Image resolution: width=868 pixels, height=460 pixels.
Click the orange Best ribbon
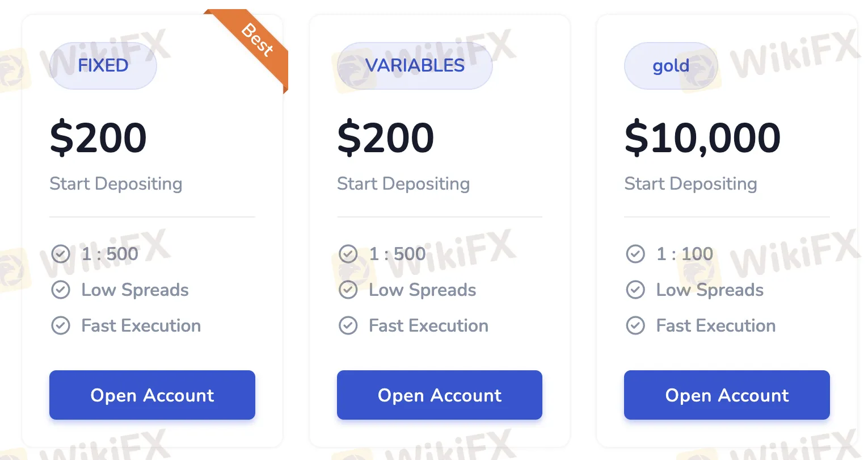coord(257,41)
